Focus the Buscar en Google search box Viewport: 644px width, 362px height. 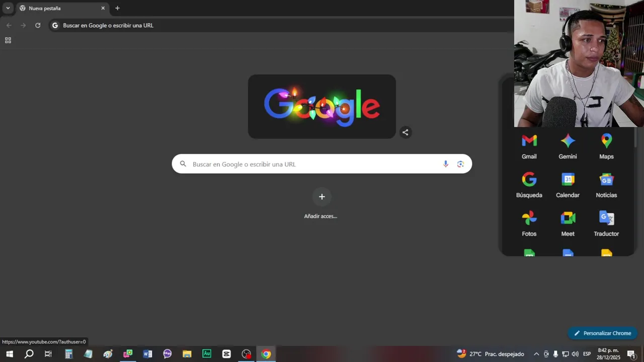pos(322,164)
